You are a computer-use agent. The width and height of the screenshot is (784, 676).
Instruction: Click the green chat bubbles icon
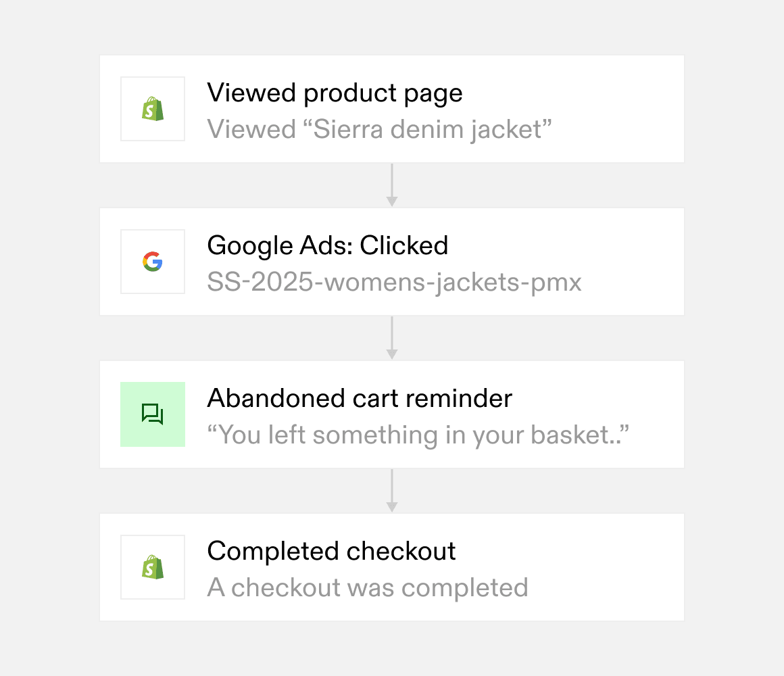(153, 414)
